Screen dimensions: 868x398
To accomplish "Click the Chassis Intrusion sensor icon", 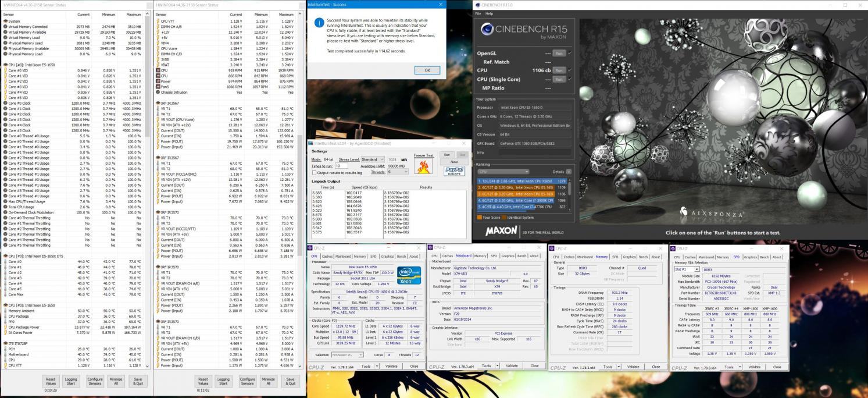I will coord(159,92).
